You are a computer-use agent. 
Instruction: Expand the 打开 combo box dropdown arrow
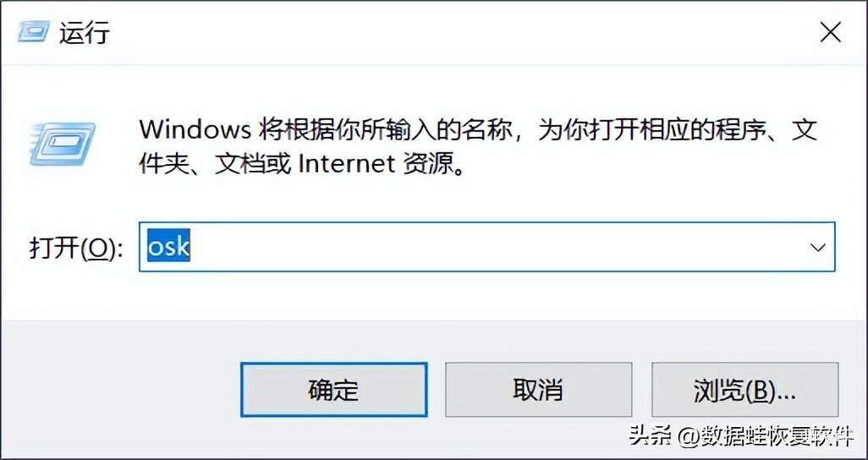point(817,248)
